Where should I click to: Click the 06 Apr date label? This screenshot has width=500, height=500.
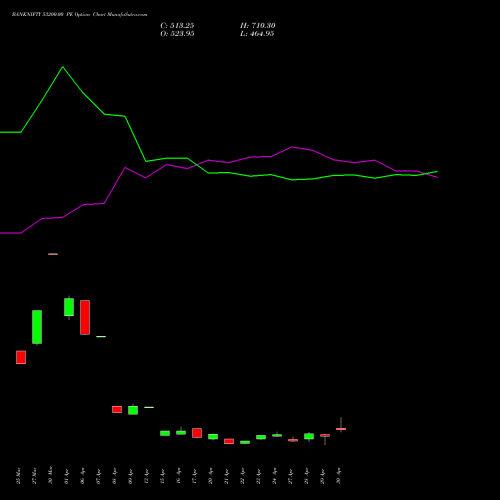point(82,476)
